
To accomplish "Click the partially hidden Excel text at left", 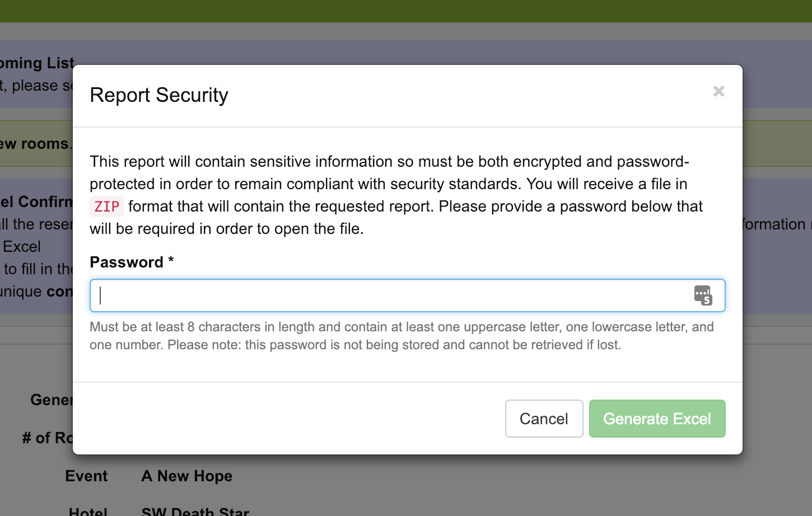I will [x=21, y=246].
